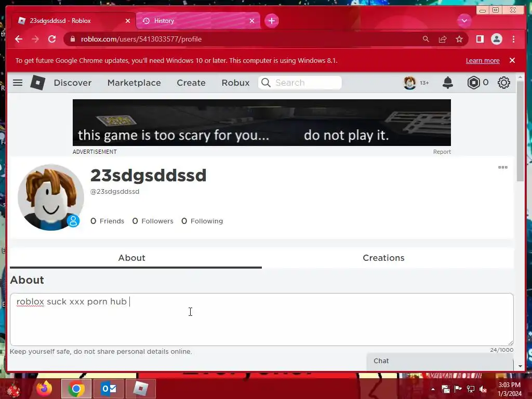The width and height of the screenshot is (532, 399).
Task: Share this page icon in address bar
Action: [443, 39]
